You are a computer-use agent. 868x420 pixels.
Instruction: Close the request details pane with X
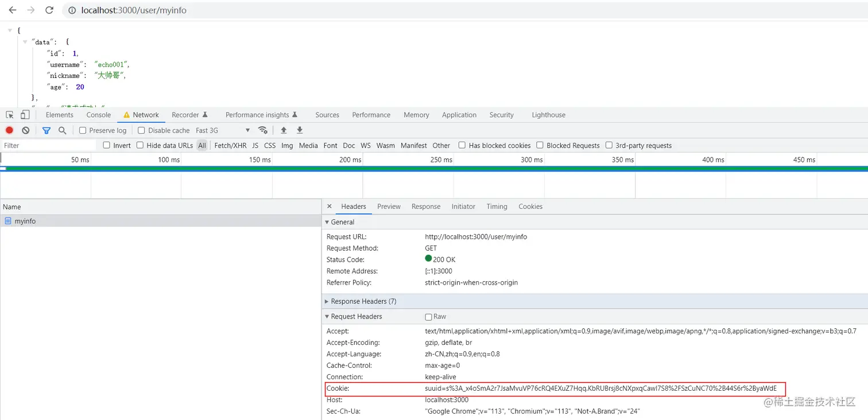(329, 207)
